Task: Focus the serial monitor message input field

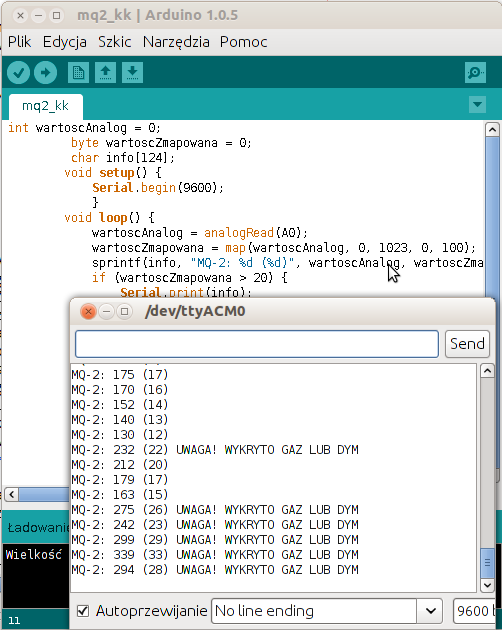Action: [x=256, y=344]
